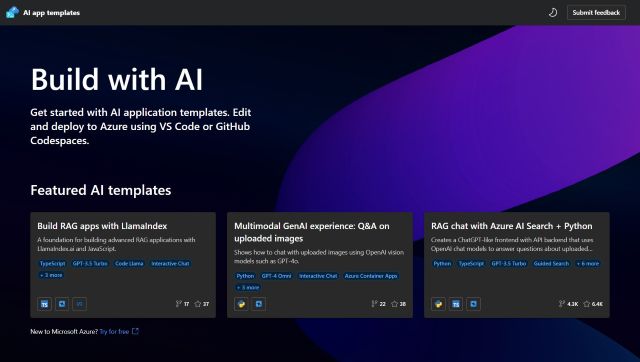
Task: Select the Guided Search tag
Action: pos(551,264)
